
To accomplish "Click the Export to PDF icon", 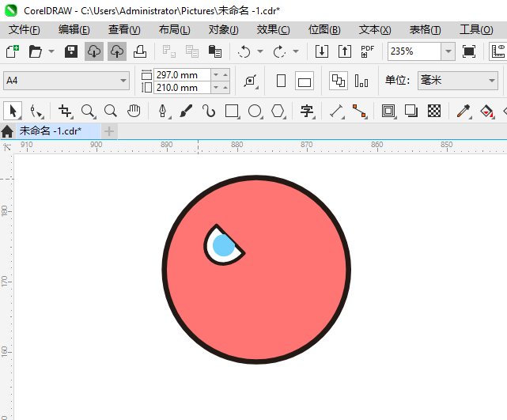I will tap(367, 51).
